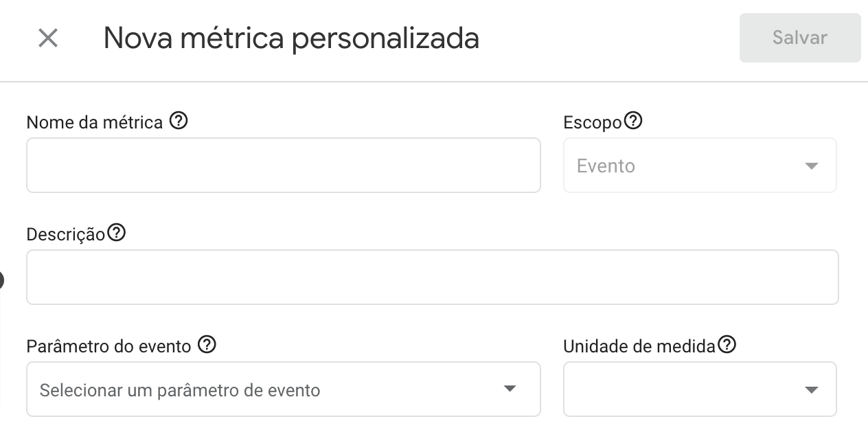Click the Salvar button
Screen dimensions: 868x441
coord(799,38)
